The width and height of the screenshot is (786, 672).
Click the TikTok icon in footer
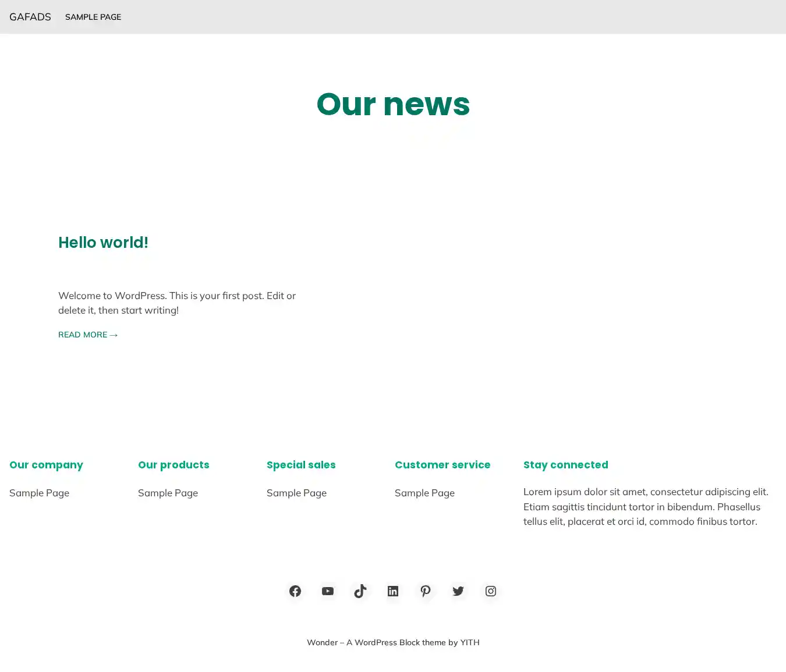(360, 591)
